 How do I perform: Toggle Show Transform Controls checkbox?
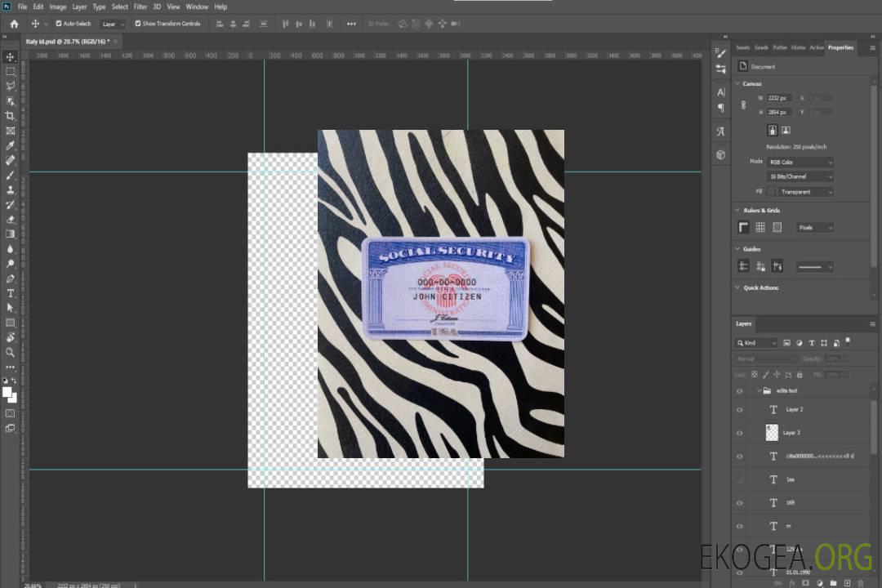pyautogui.click(x=138, y=24)
